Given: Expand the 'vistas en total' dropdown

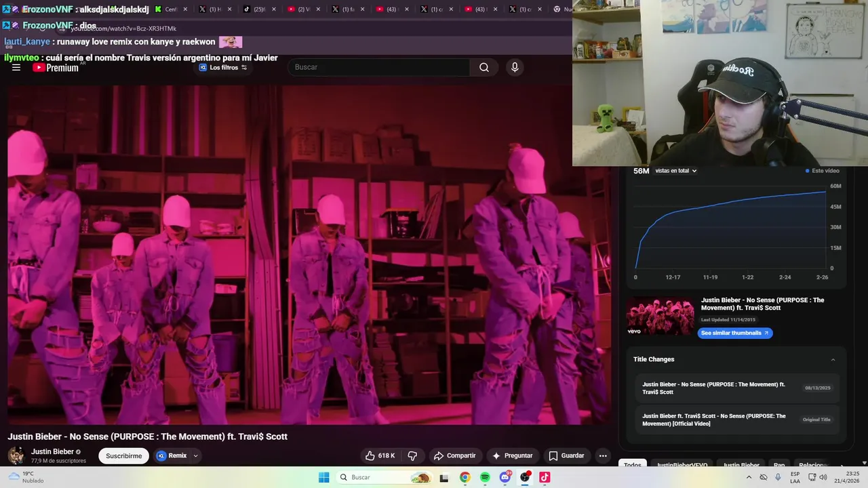Looking at the screenshot, I should 676,171.
